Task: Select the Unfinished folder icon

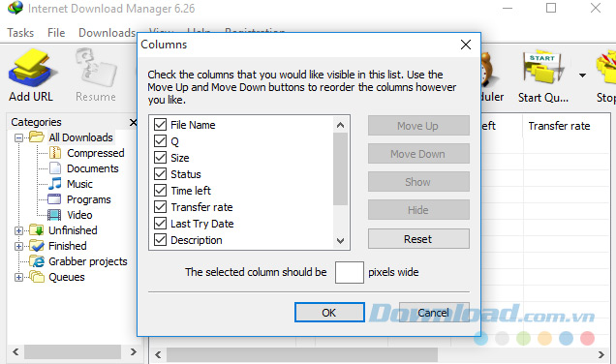Action: tap(37, 230)
